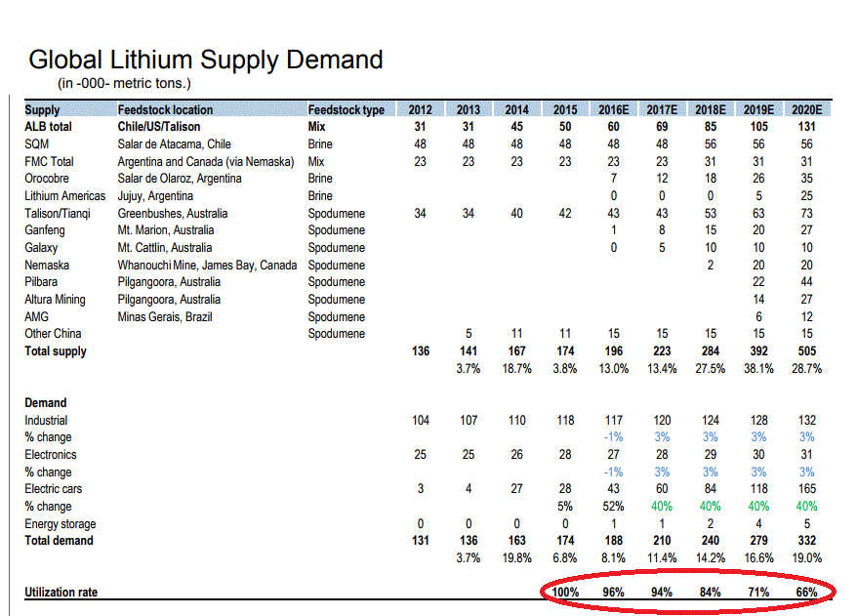Click the 'Lithium Americas' row label
The height and width of the screenshot is (616, 857).
coord(65,196)
